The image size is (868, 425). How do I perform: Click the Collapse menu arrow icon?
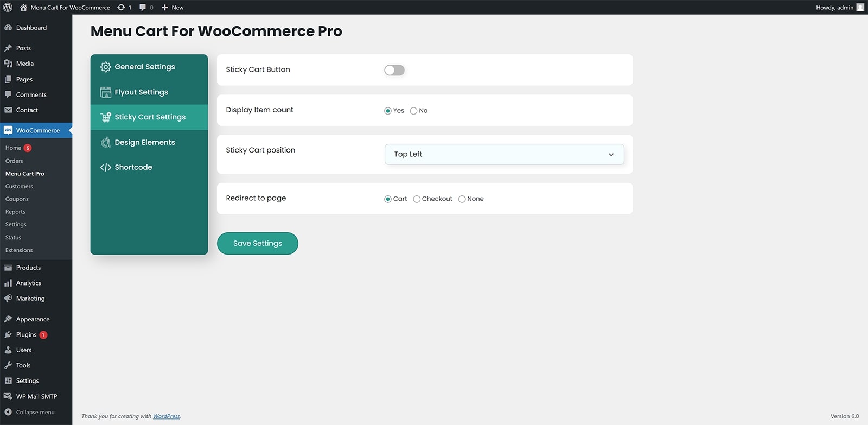pyautogui.click(x=8, y=412)
